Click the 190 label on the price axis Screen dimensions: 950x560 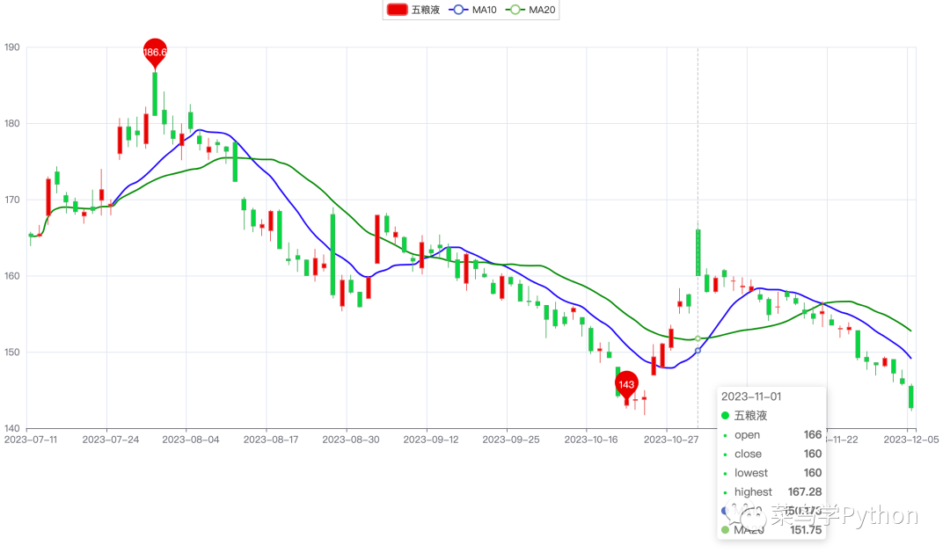pyautogui.click(x=12, y=47)
